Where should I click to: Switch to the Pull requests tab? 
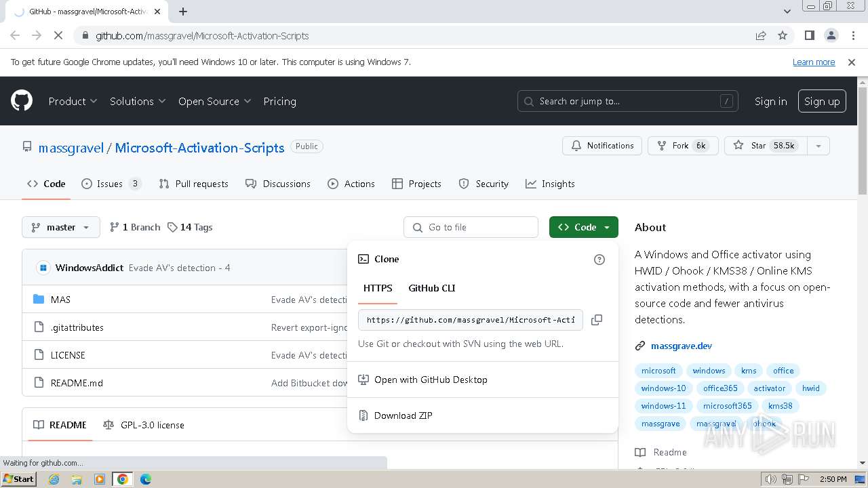(x=193, y=184)
